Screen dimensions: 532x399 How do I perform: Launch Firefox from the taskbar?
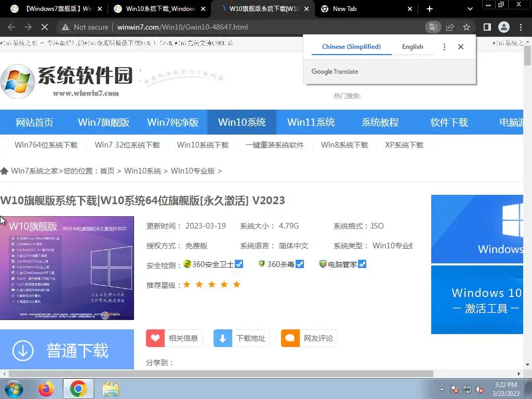tap(46, 389)
